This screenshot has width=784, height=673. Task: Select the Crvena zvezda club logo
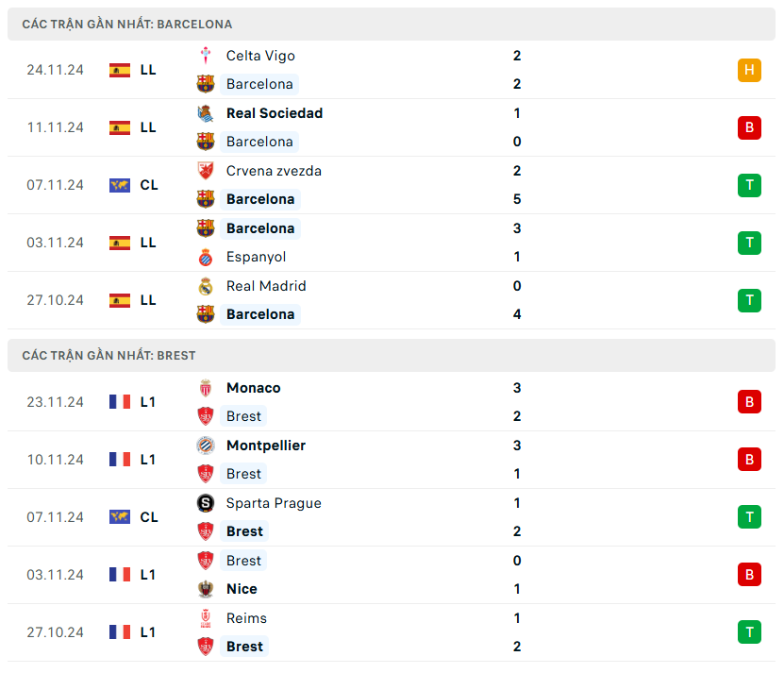pyautogui.click(x=205, y=171)
